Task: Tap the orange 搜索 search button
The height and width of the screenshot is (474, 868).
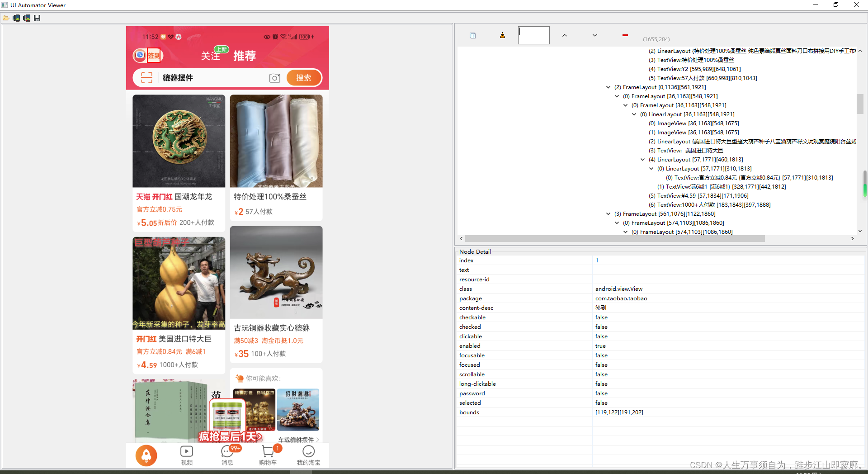Action: coord(304,78)
